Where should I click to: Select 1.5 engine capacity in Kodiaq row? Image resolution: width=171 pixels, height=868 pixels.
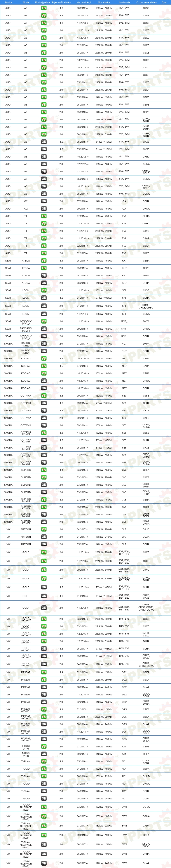click(x=61, y=366)
